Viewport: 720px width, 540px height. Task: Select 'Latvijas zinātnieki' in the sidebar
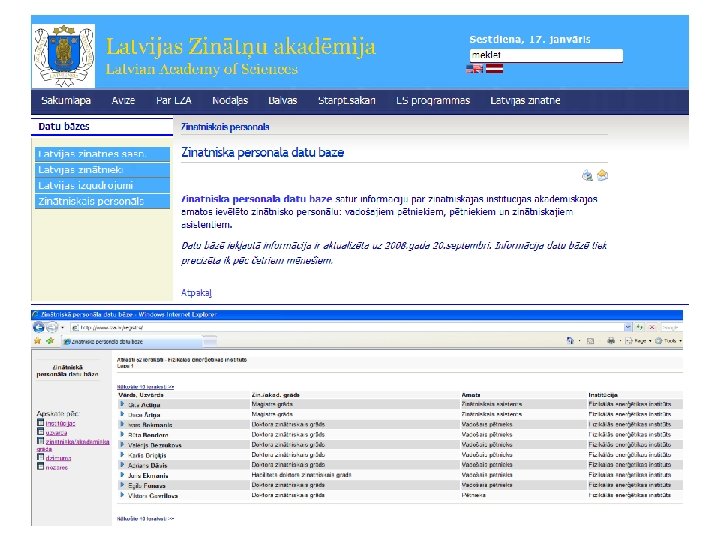[x=102, y=170]
